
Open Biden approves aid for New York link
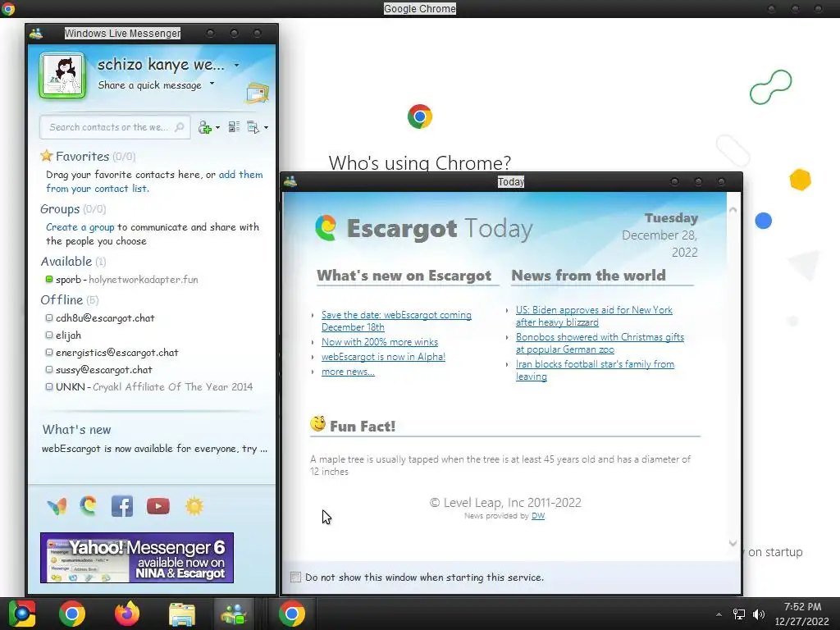pyautogui.click(x=594, y=316)
